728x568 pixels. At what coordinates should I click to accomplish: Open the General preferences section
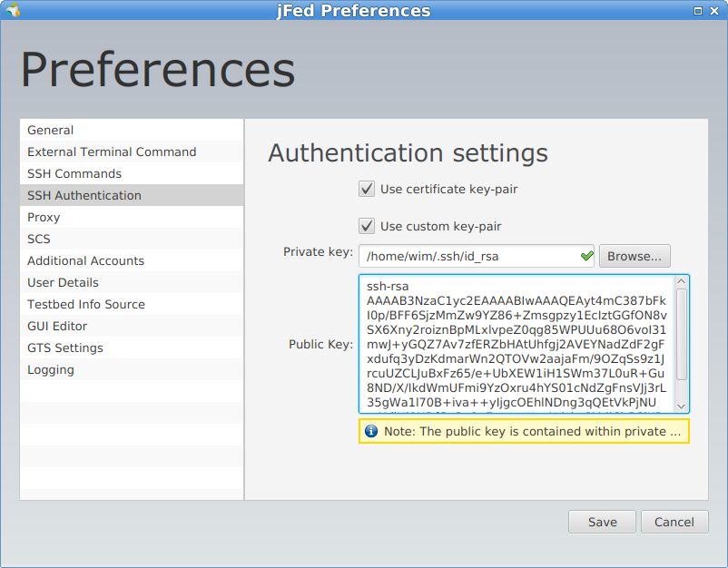(132, 130)
